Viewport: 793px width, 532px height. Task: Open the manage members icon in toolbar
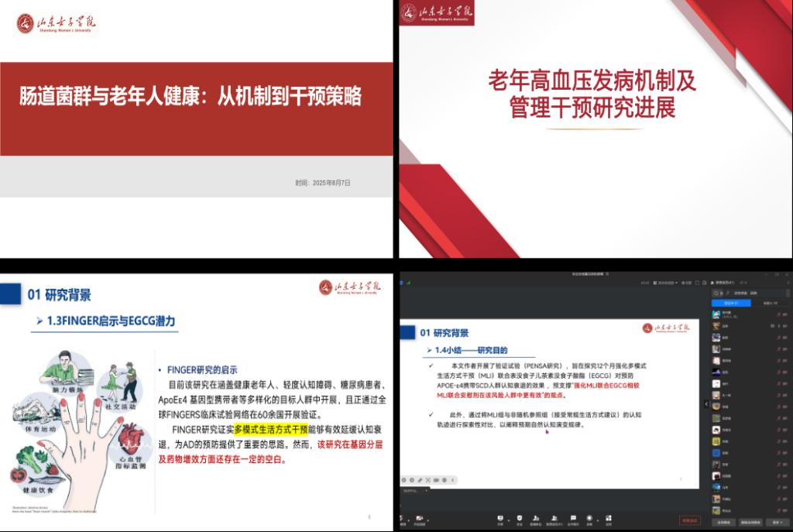(x=554, y=520)
